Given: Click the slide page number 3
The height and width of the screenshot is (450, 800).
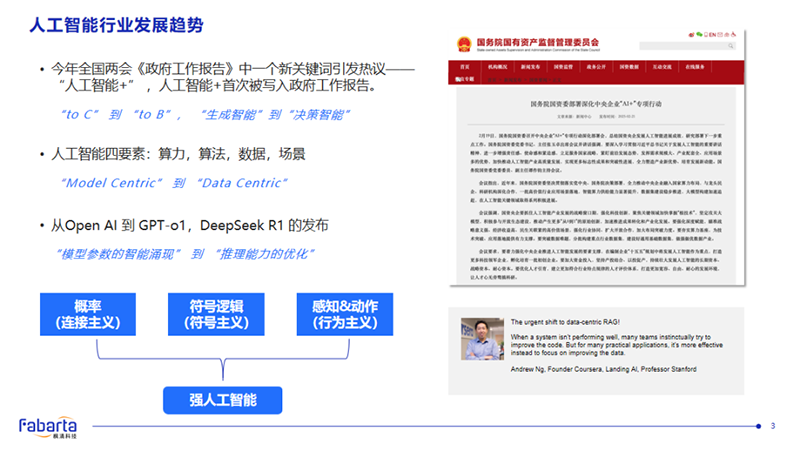Looking at the screenshot, I should tap(773, 426).
